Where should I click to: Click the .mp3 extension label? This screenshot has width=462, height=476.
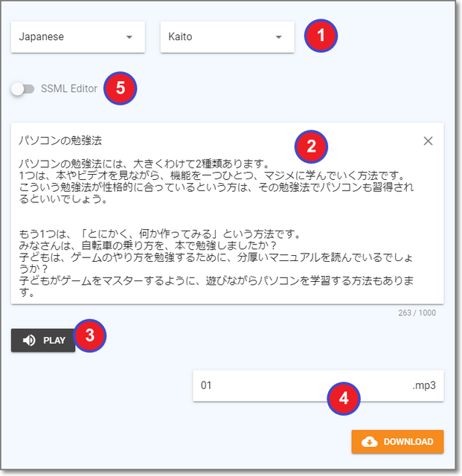[x=423, y=386]
